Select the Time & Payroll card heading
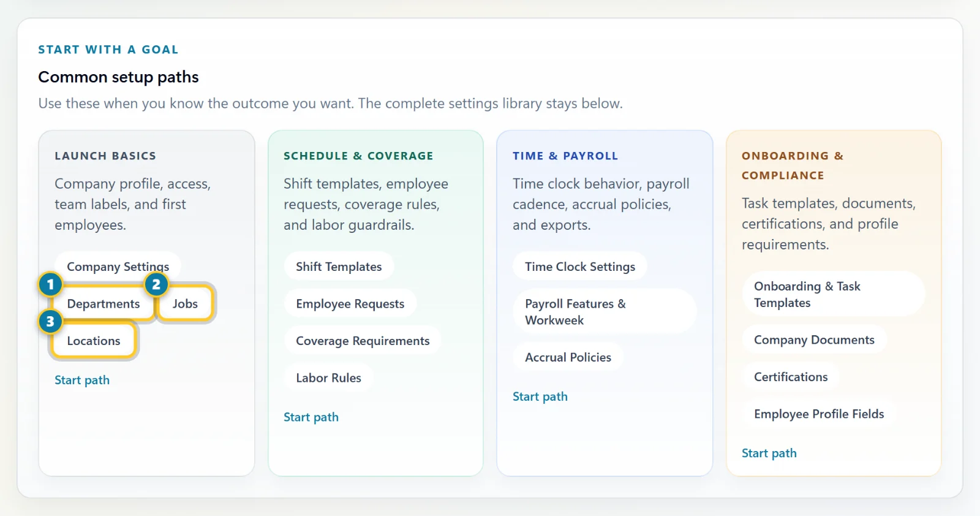 (x=565, y=156)
